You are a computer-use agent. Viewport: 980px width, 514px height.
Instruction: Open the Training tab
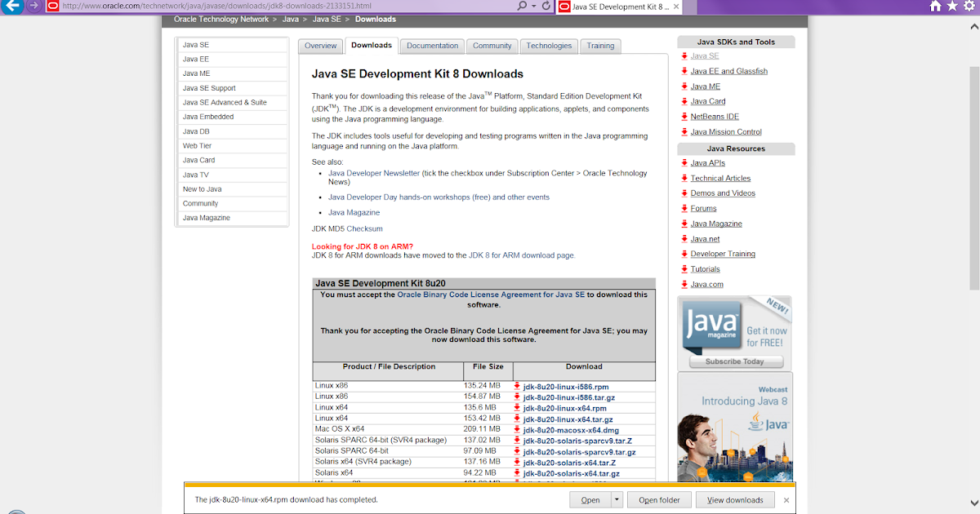(x=600, y=46)
